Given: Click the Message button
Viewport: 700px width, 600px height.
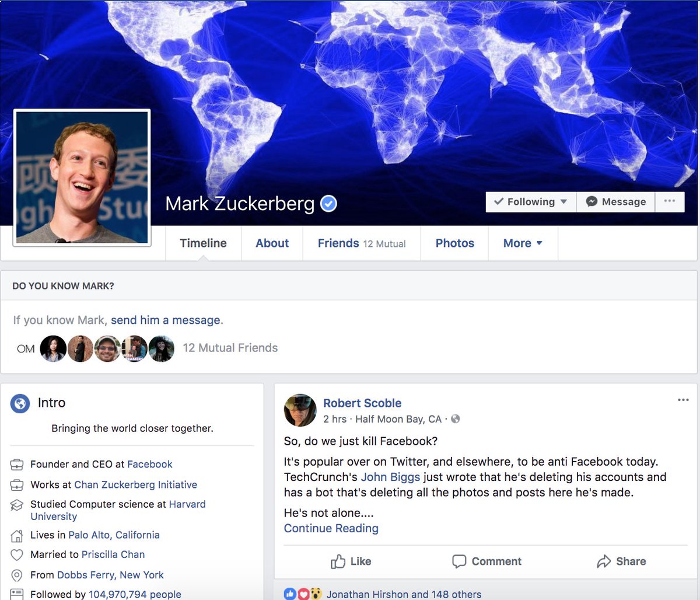Looking at the screenshot, I should (616, 201).
